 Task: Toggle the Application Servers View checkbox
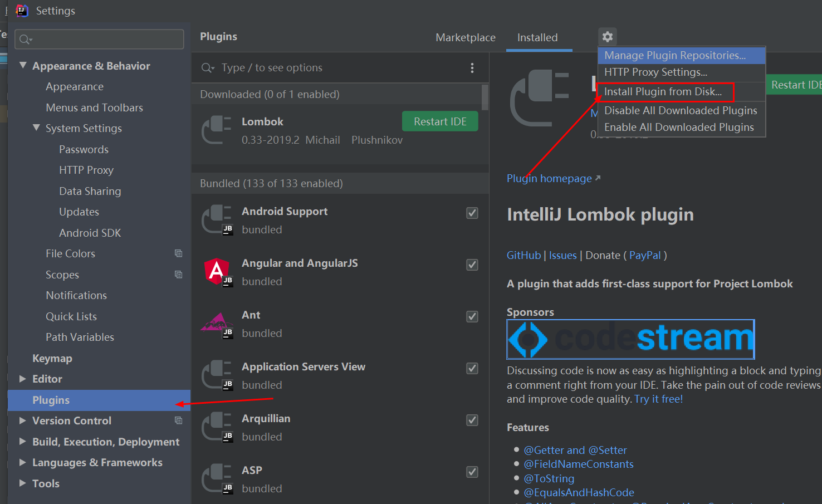(472, 368)
